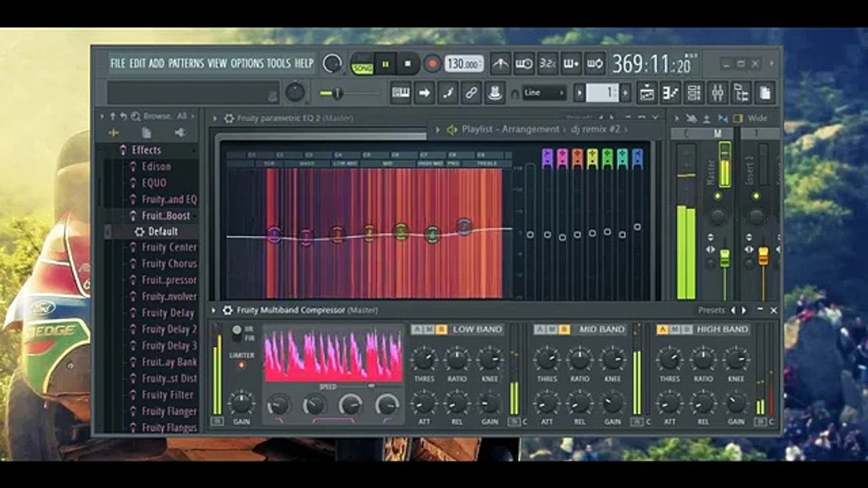Open the ADD menu
Viewport: 868px width, 488px height.
[157, 63]
